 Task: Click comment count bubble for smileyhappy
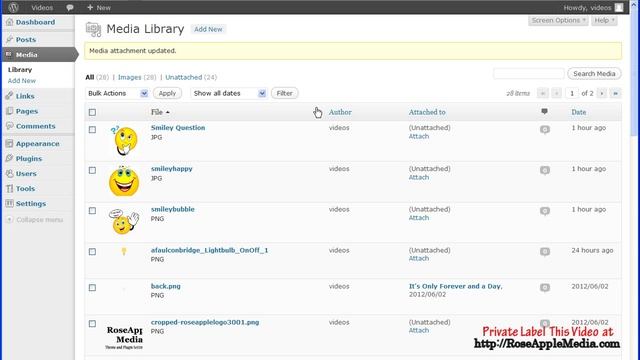pos(544,170)
